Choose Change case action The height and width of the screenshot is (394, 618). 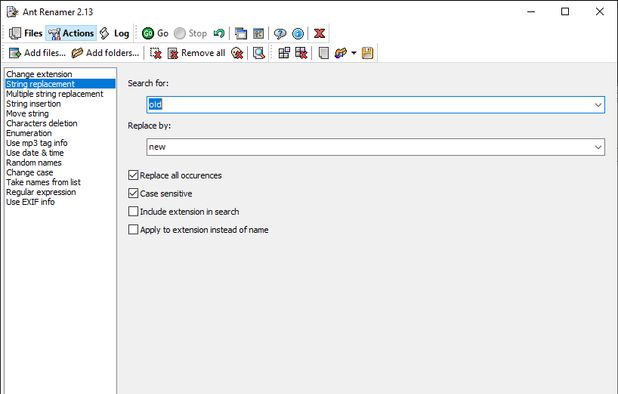click(x=60, y=173)
